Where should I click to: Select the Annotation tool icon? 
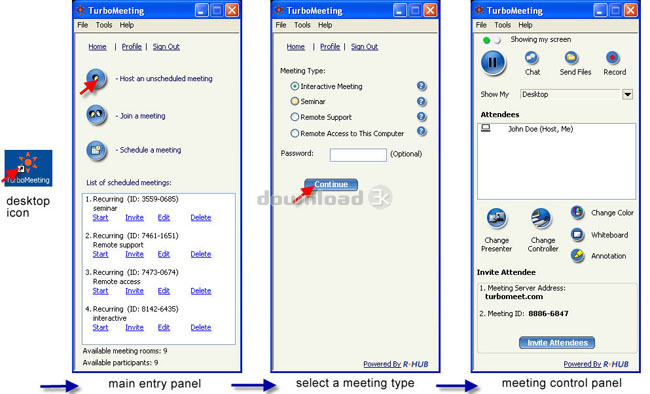pyautogui.click(x=577, y=255)
